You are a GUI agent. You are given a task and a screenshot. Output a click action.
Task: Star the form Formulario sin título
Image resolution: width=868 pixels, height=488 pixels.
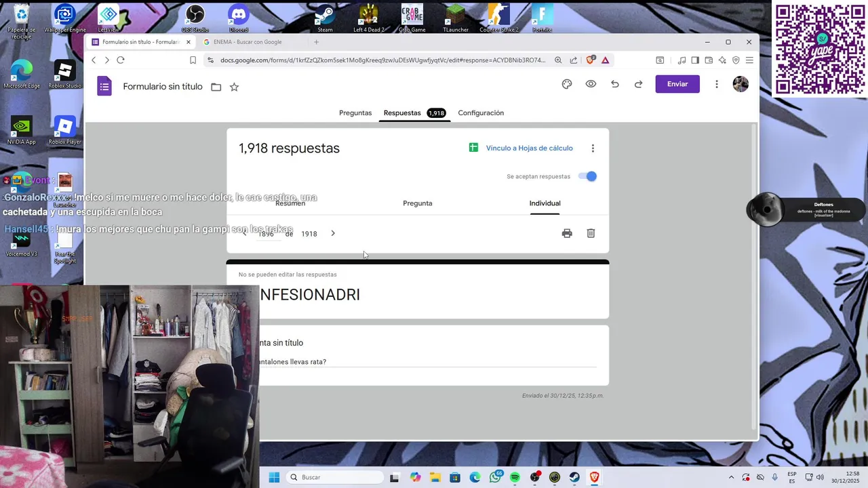[x=234, y=87]
